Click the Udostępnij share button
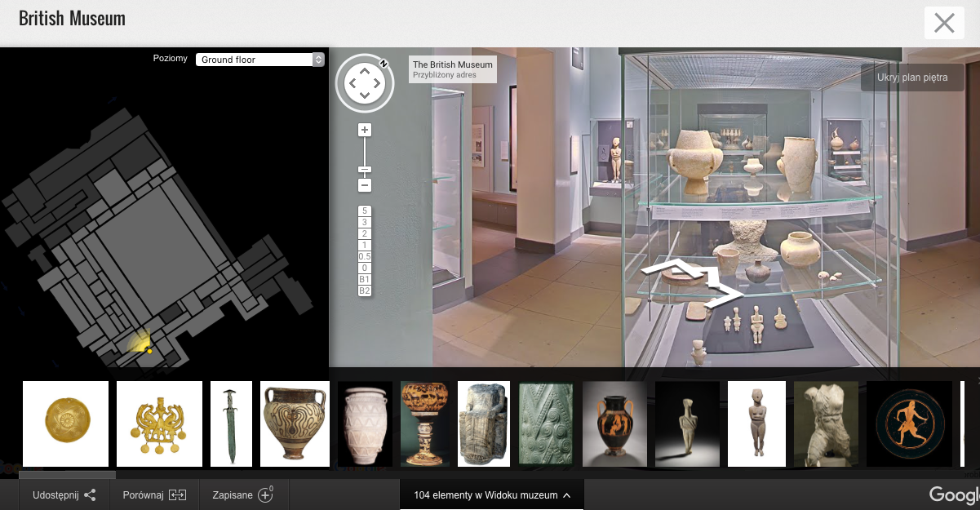Screen dimensions: 980x510 pyautogui.click(x=64, y=494)
